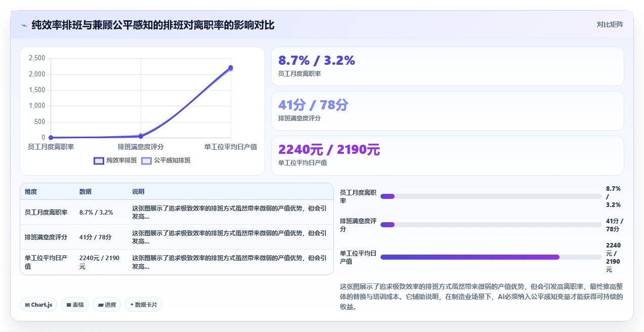Click the 表格 tag icon

pos(69,305)
